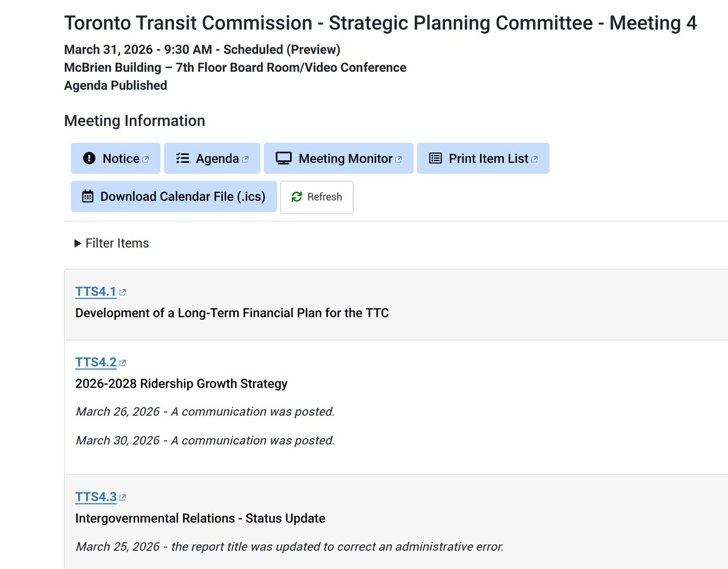This screenshot has width=728, height=569.
Task: Click the Print Item List icon
Action: [435, 158]
